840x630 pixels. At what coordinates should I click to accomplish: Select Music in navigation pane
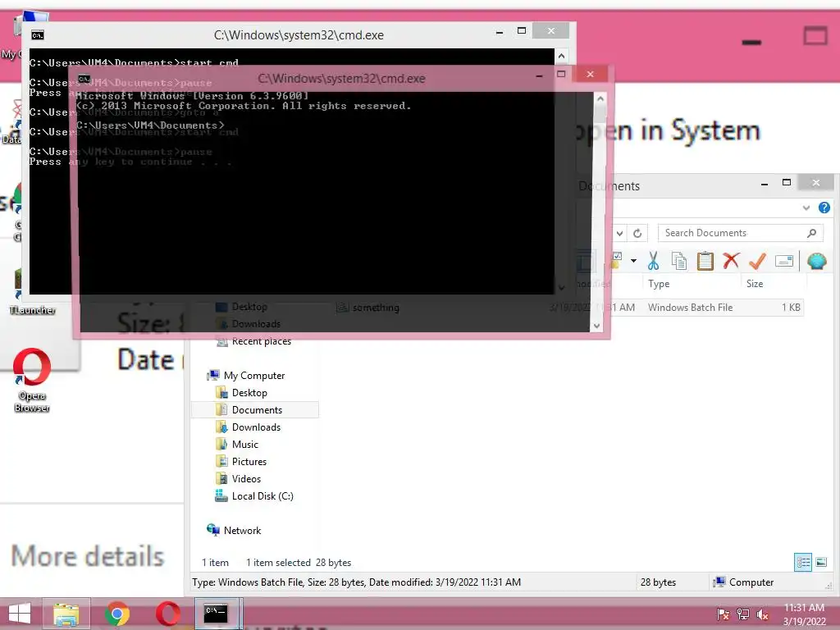[x=244, y=444]
